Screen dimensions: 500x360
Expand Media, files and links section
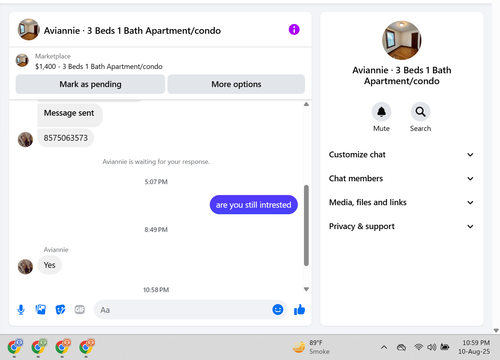point(401,202)
